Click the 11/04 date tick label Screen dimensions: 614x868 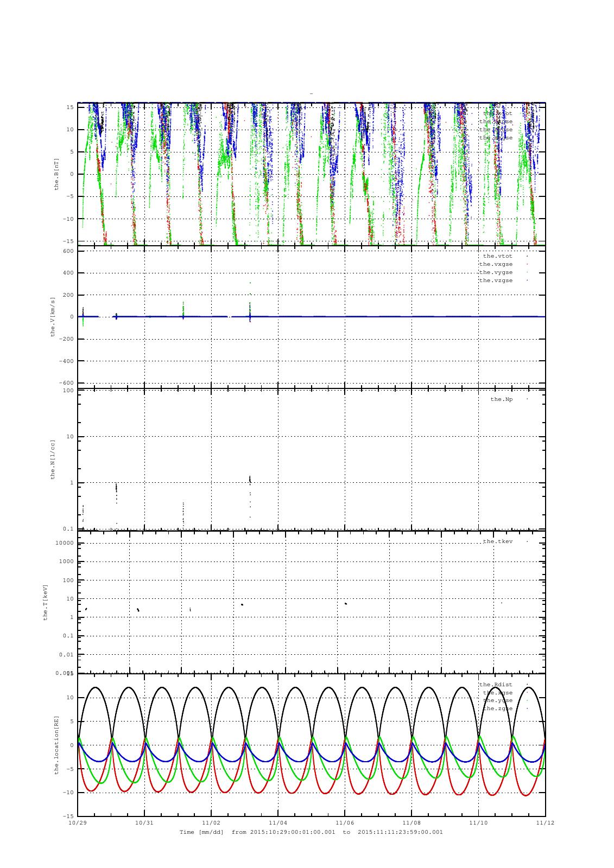278,822
